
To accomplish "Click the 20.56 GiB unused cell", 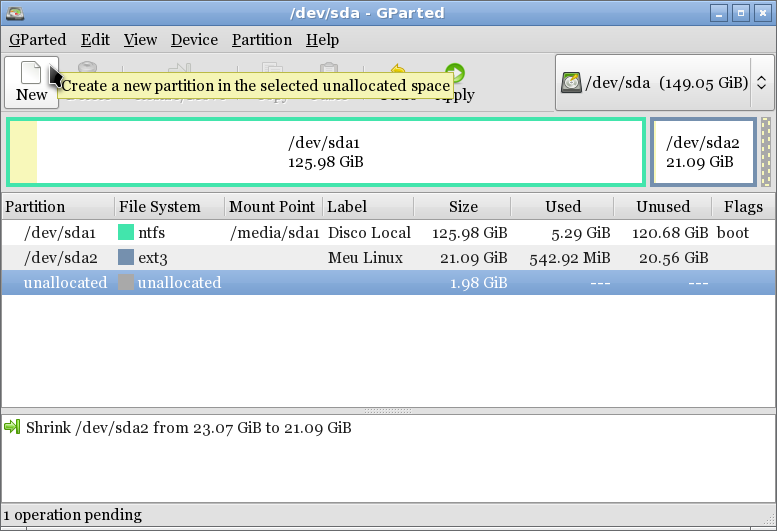I will point(673,258).
